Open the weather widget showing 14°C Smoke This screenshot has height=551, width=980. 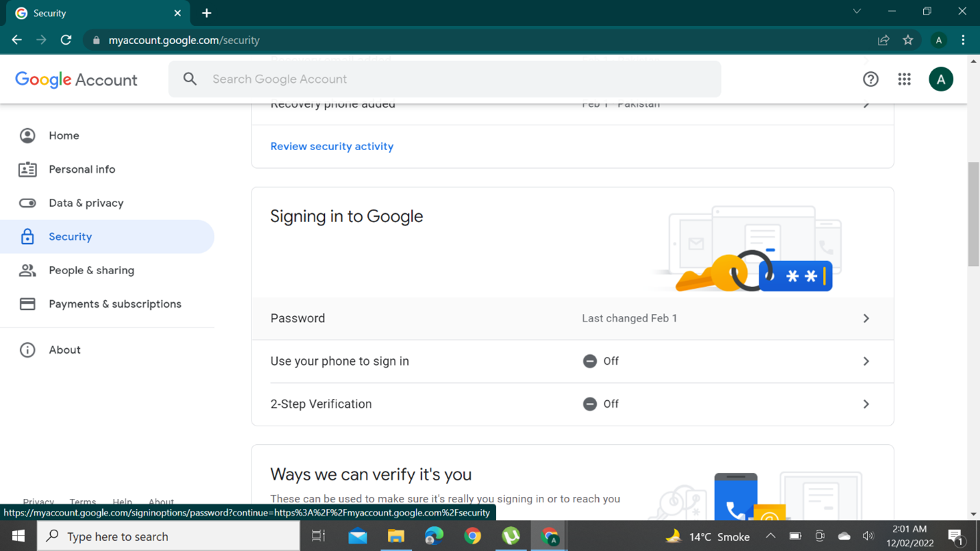pos(707,536)
